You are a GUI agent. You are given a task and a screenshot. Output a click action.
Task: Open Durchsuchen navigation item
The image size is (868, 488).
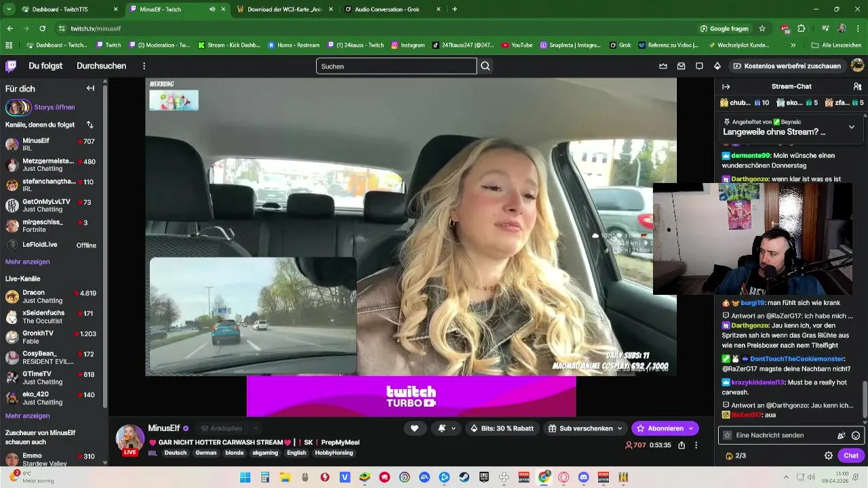coord(101,66)
